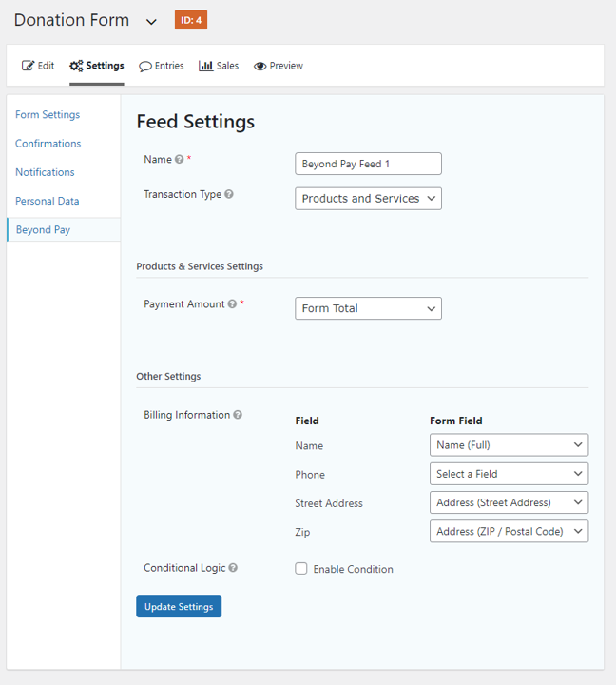616x685 pixels.
Task: Expand the Donation Form switcher chevron
Action: tap(151, 21)
